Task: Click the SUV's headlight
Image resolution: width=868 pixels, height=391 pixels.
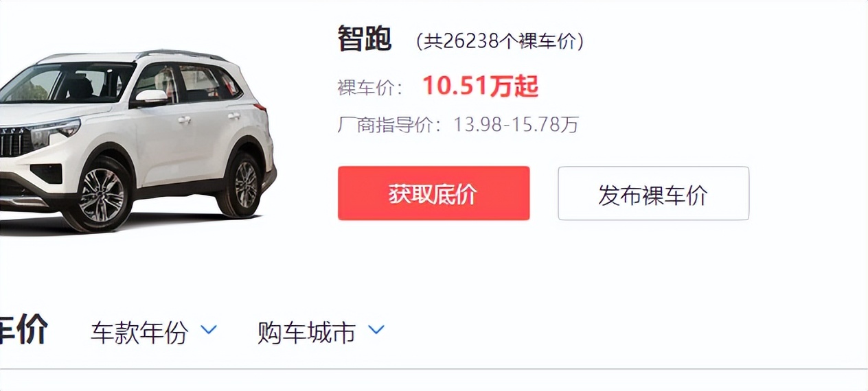Action: [x=56, y=132]
